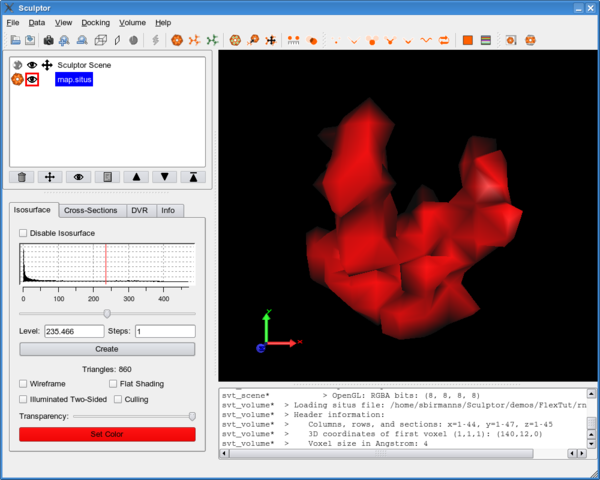Screen dimensions: 600x480
Task: Toggle the move-arrows icon of Sculptor Scene
Action: tap(47, 65)
